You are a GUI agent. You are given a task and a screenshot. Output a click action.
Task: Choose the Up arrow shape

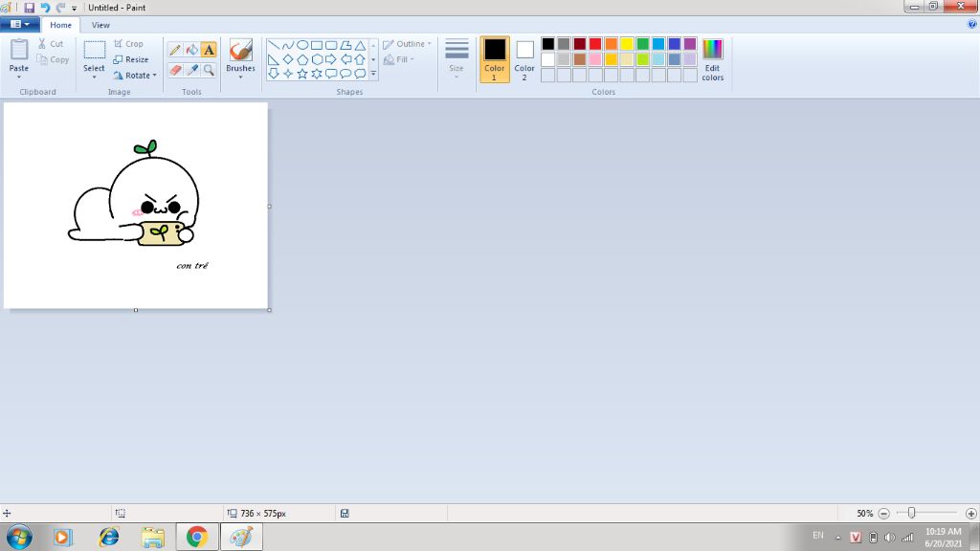pyautogui.click(x=360, y=59)
